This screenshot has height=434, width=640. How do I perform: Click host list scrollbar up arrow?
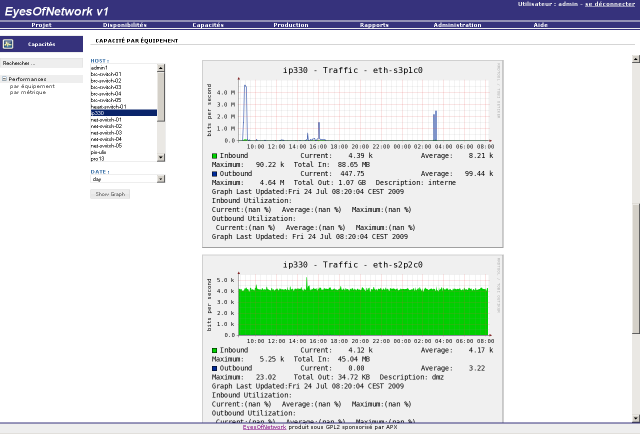pos(161,68)
